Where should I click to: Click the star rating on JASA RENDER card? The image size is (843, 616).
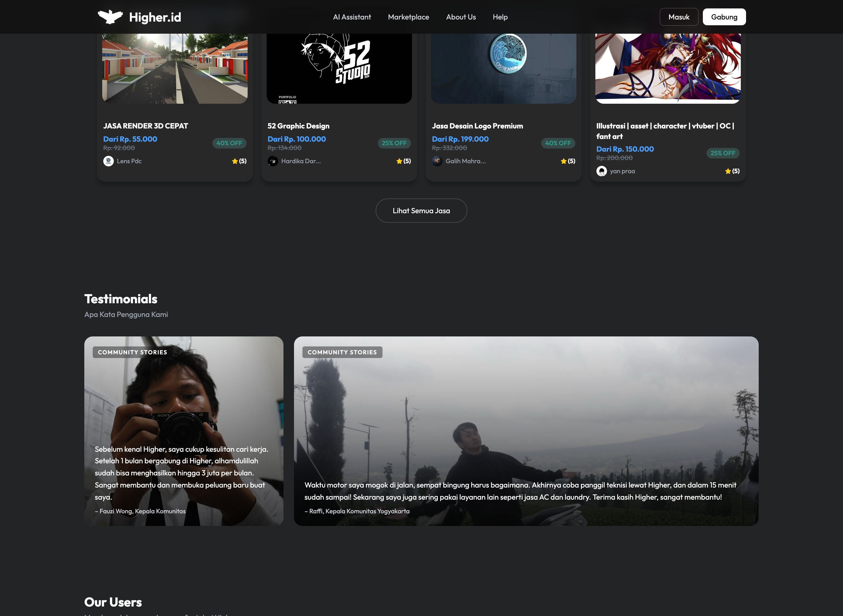239,161
